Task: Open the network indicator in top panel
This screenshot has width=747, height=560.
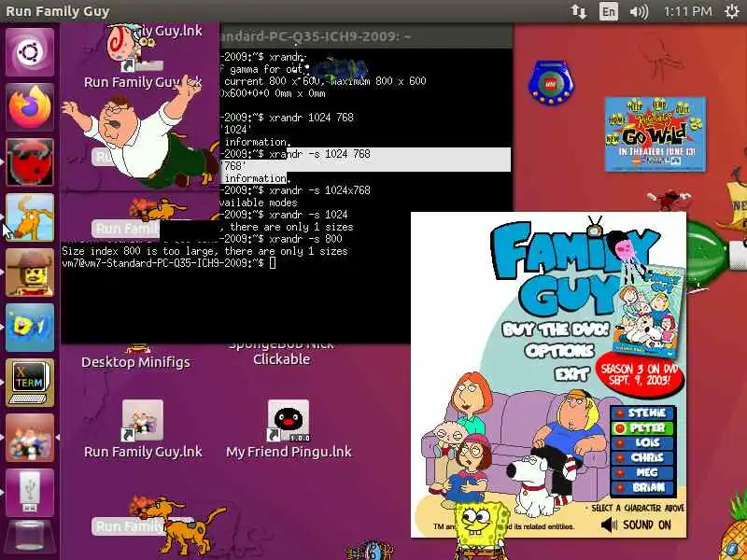Action: coord(578,11)
